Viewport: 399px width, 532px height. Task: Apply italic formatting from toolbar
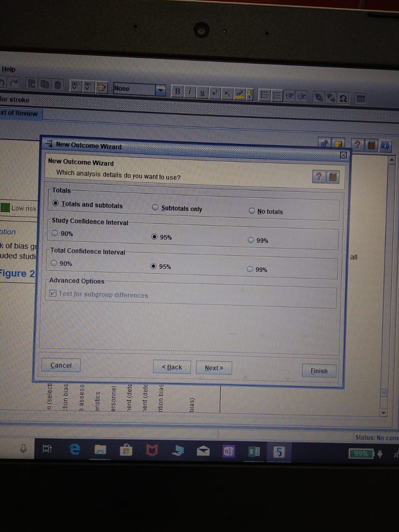coord(190,91)
